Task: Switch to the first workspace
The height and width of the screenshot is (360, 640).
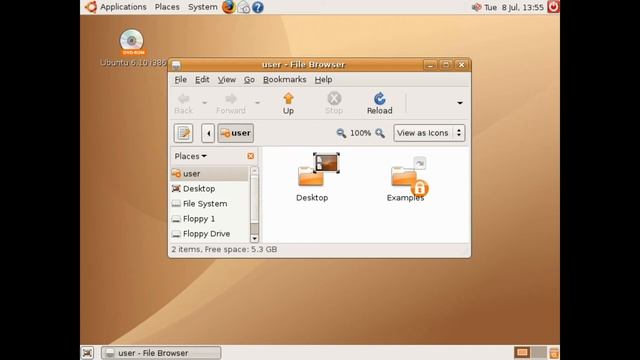Action: click(x=522, y=352)
